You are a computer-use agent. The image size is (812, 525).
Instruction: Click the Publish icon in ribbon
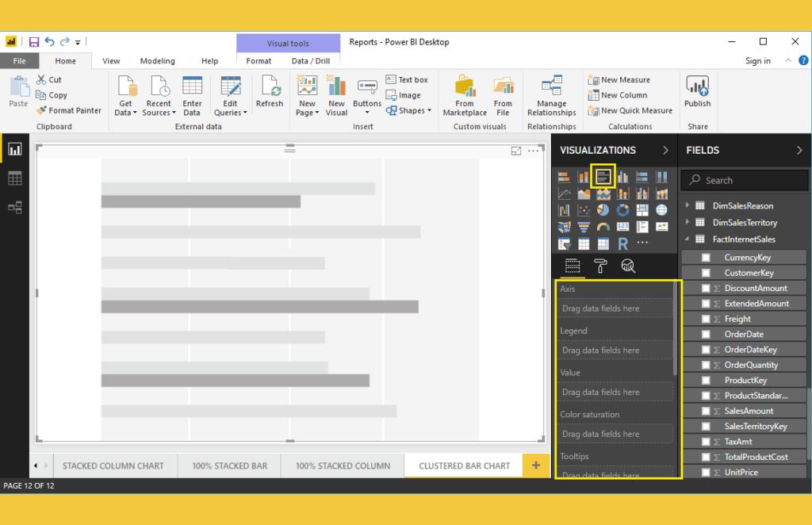click(697, 93)
